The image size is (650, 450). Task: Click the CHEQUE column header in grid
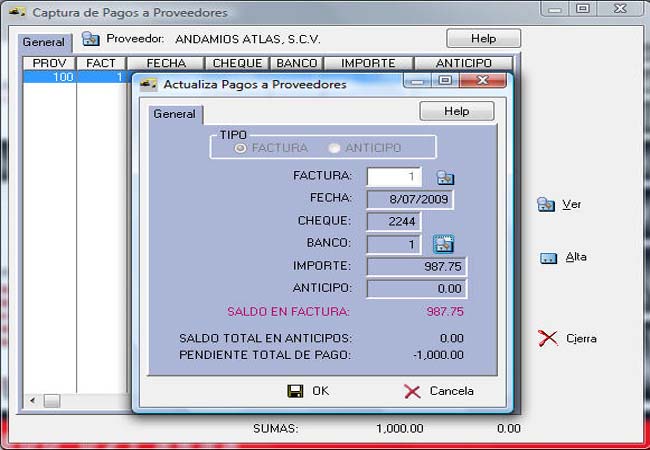pos(238,63)
